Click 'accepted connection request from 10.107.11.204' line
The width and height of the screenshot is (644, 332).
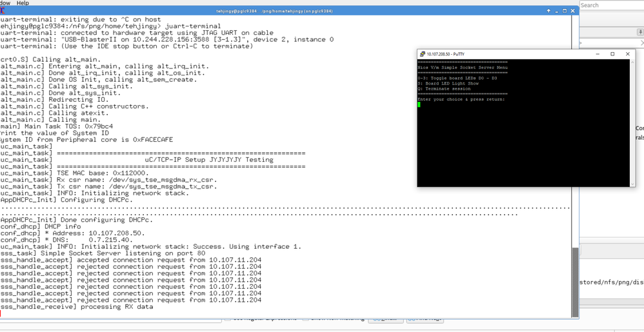tap(130, 260)
